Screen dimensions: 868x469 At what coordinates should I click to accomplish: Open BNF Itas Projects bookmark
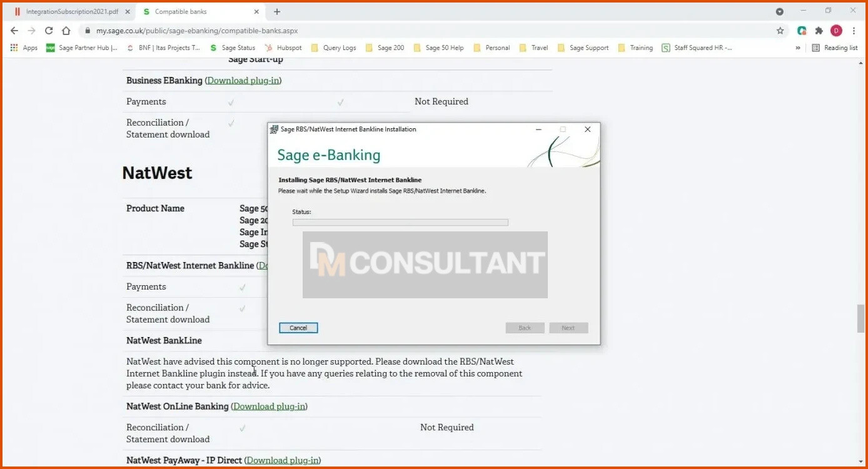(163, 48)
